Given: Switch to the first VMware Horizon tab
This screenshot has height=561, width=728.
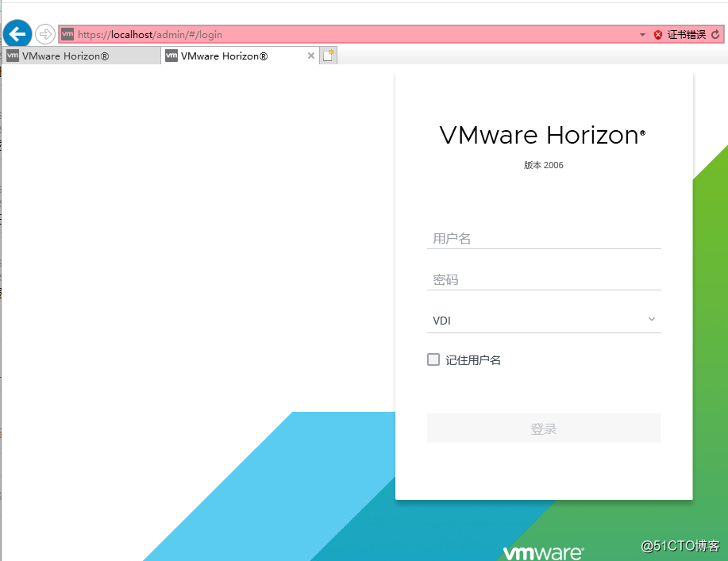Looking at the screenshot, I should pos(81,56).
